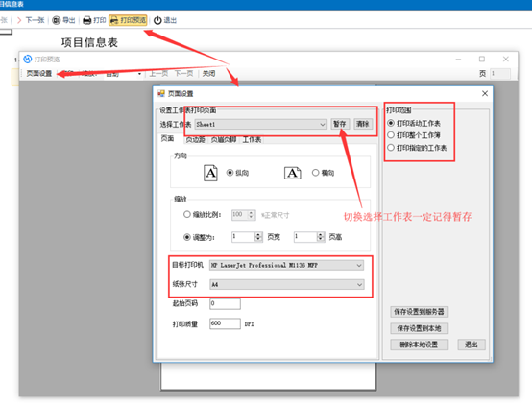The image size is (532, 405).
Task: Click the 页宽 spinner arrows
Action: point(258,237)
